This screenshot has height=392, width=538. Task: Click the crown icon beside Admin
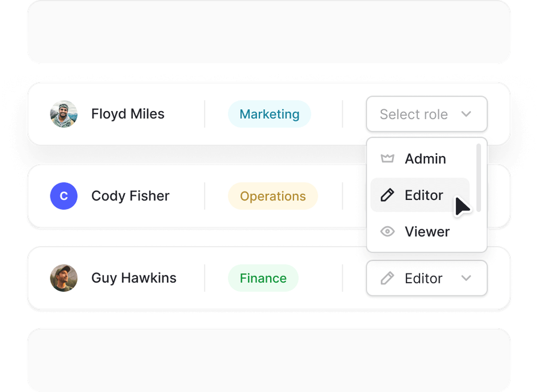coord(387,159)
